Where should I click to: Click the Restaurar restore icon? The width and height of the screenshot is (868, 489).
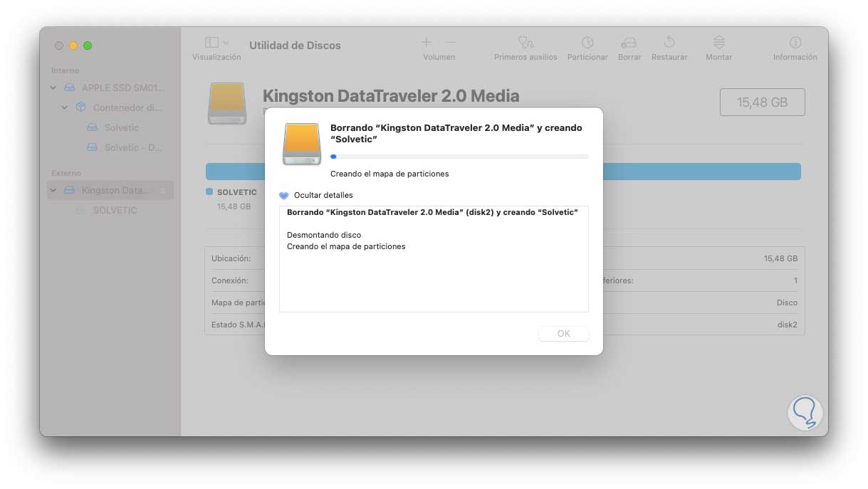[669, 43]
